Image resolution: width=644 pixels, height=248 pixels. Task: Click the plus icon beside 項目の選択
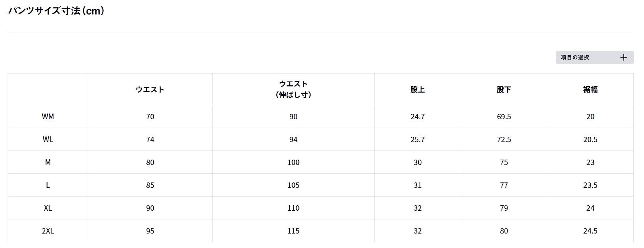tap(623, 58)
